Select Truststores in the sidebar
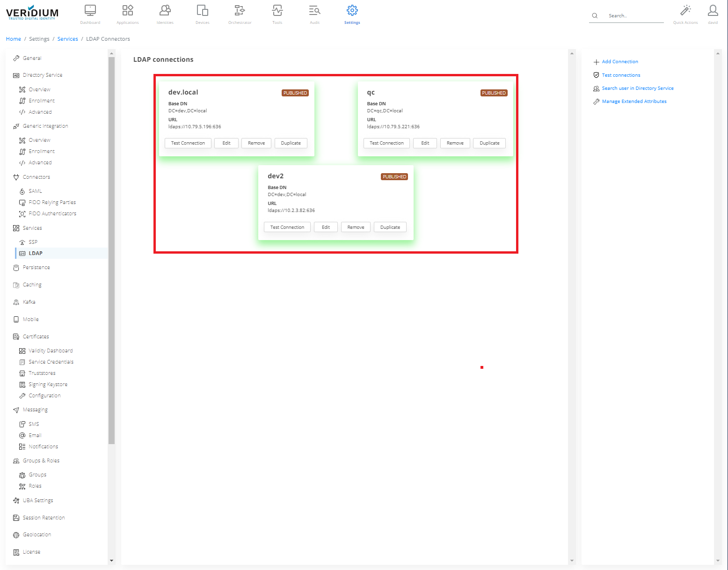 click(x=42, y=373)
